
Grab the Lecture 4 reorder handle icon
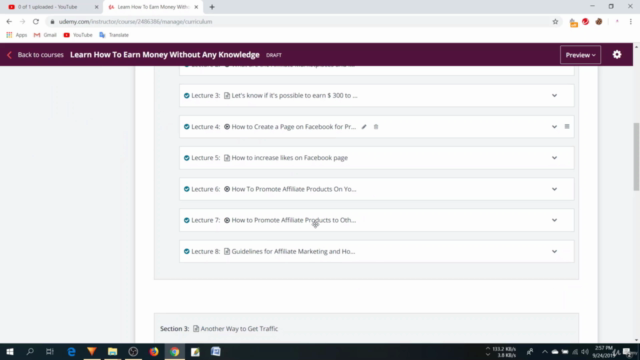pyautogui.click(x=567, y=127)
